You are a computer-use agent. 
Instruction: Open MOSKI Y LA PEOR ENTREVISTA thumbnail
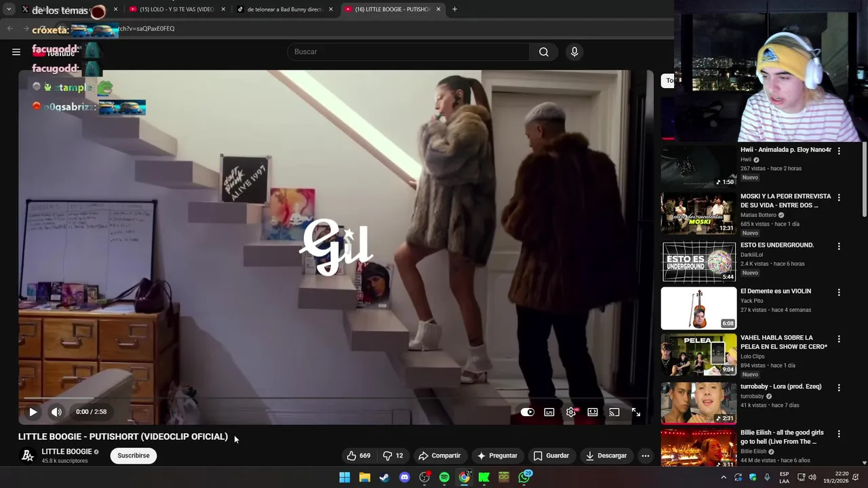point(698,213)
